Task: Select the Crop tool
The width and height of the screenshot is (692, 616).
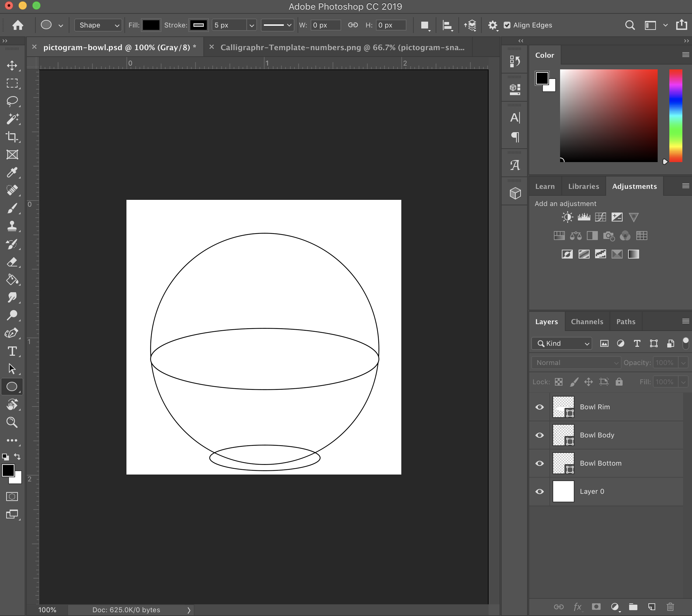Action: pyautogui.click(x=12, y=137)
